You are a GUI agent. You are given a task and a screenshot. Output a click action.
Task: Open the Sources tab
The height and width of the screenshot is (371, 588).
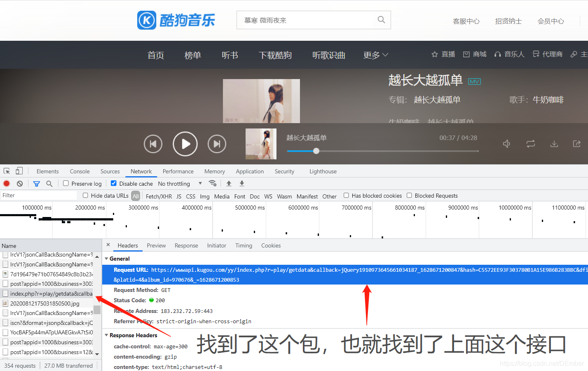click(110, 171)
